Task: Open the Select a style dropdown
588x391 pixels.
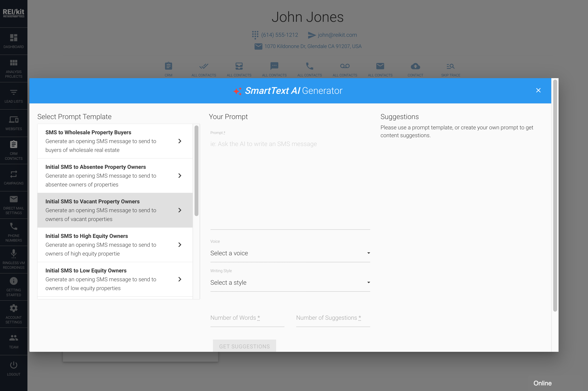Action: (x=290, y=282)
